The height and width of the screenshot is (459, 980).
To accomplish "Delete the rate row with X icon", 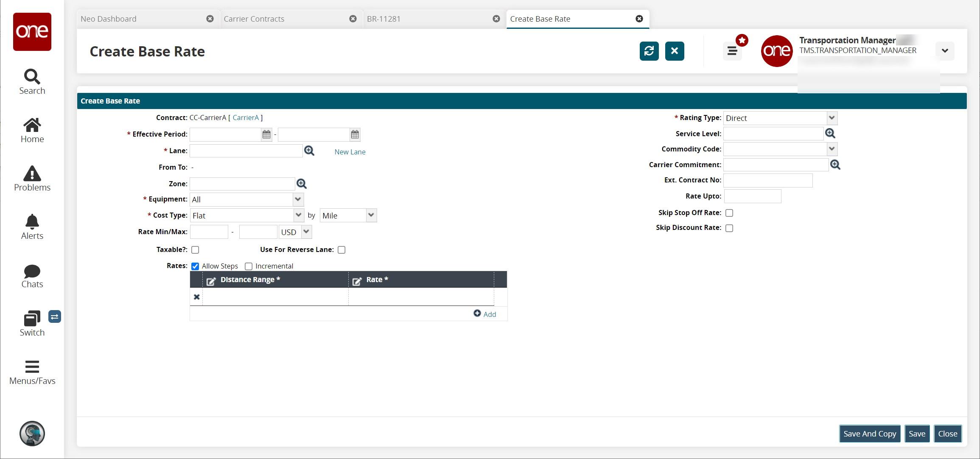I will pos(196,297).
